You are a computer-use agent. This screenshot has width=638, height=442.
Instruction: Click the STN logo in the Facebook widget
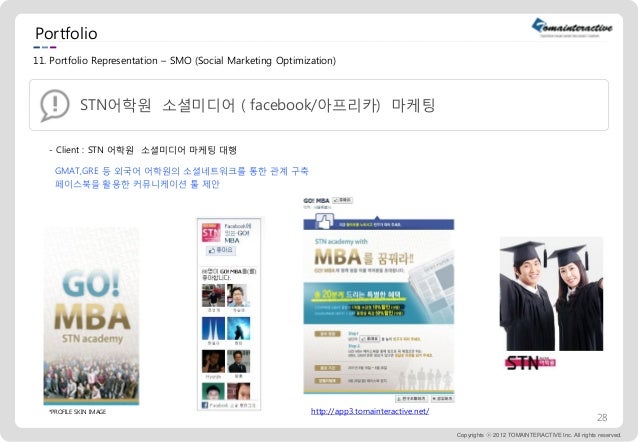[x=211, y=232]
